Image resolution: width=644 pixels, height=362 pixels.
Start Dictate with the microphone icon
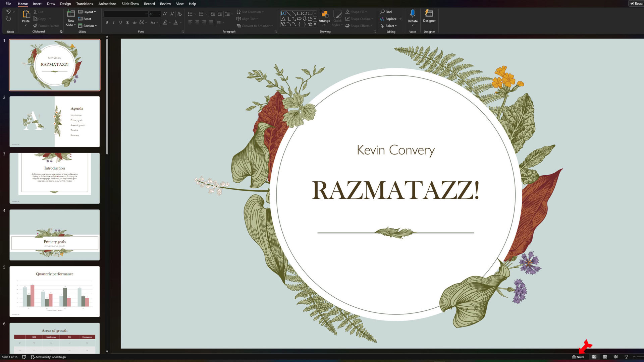pyautogui.click(x=413, y=14)
